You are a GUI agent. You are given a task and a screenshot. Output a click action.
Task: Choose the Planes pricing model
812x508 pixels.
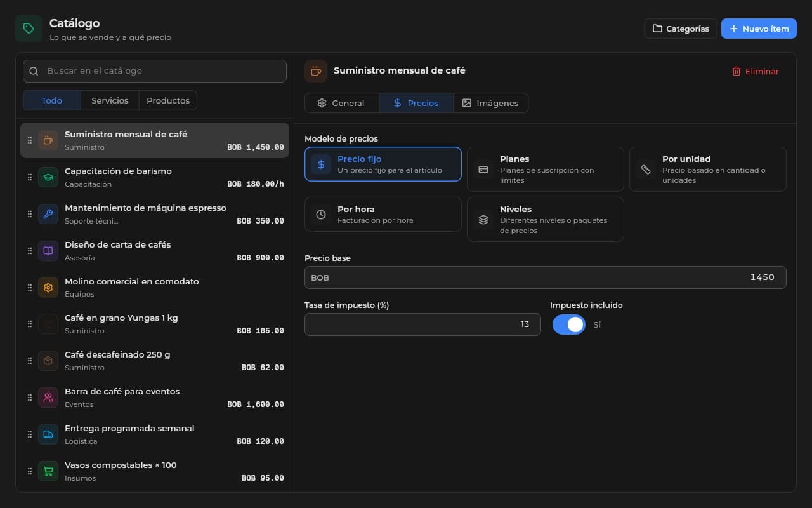tap(546, 170)
